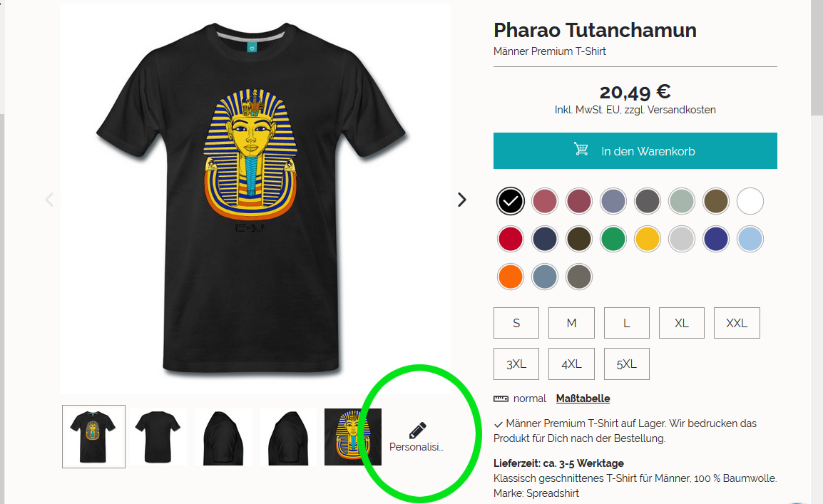Select size XL
This screenshot has width=823, height=504.
tap(681, 323)
